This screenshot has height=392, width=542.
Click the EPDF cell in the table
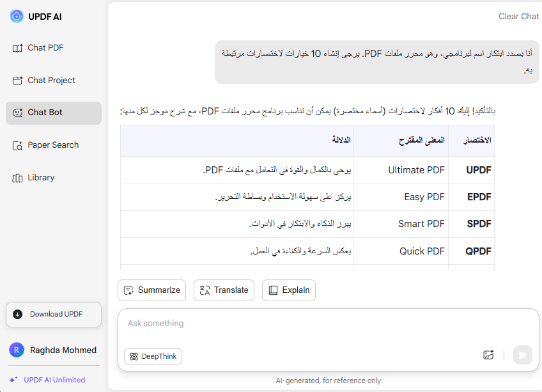click(472, 197)
